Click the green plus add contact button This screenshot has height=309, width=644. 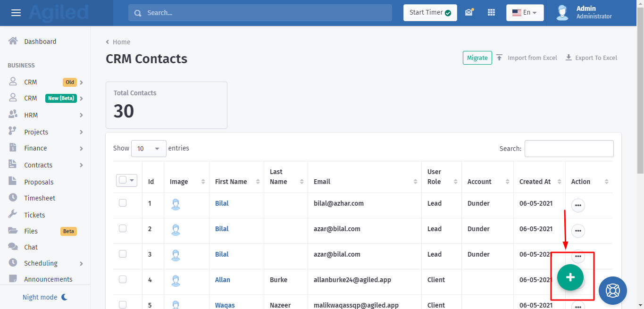(x=570, y=277)
